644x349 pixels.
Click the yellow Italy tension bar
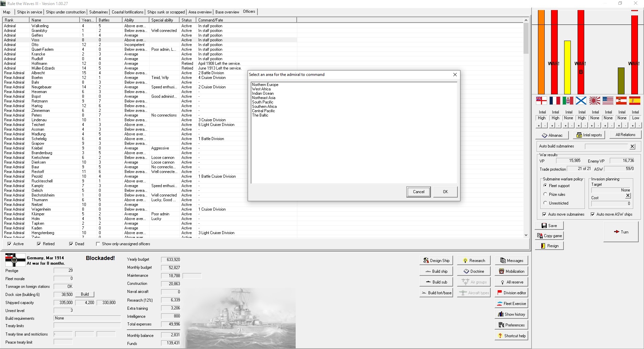pos(567,67)
